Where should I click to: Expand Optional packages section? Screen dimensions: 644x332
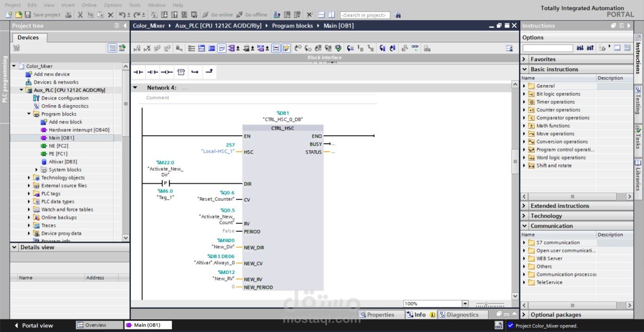pyautogui.click(x=525, y=315)
